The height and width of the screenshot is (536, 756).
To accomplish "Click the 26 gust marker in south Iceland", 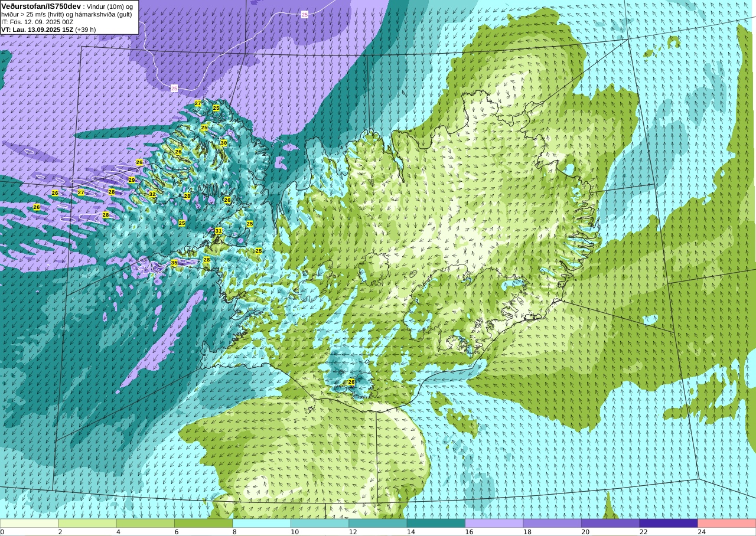I will click(x=351, y=383).
